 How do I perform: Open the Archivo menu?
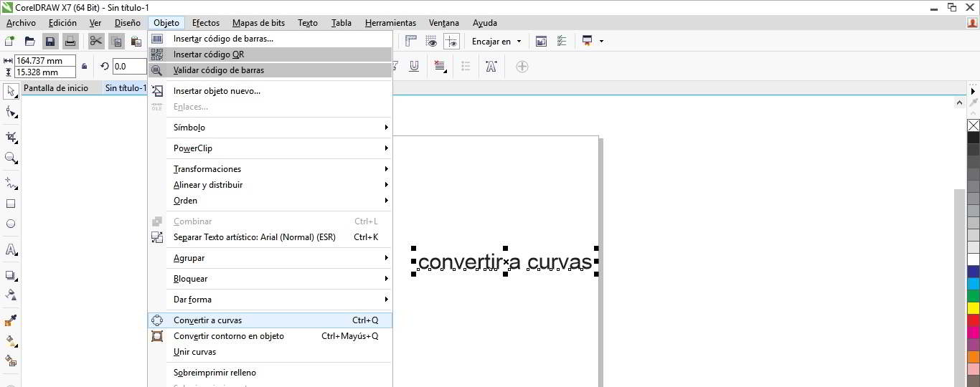click(21, 23)
